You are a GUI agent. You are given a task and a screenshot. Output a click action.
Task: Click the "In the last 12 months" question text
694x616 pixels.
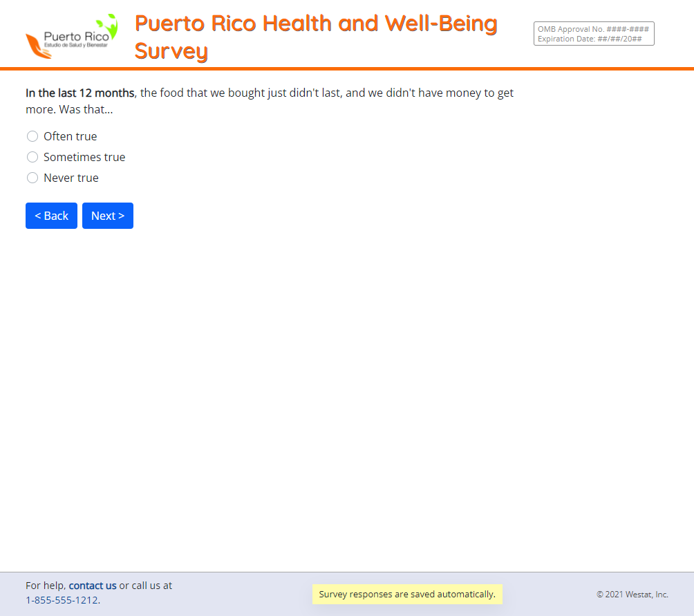point(269,101)
